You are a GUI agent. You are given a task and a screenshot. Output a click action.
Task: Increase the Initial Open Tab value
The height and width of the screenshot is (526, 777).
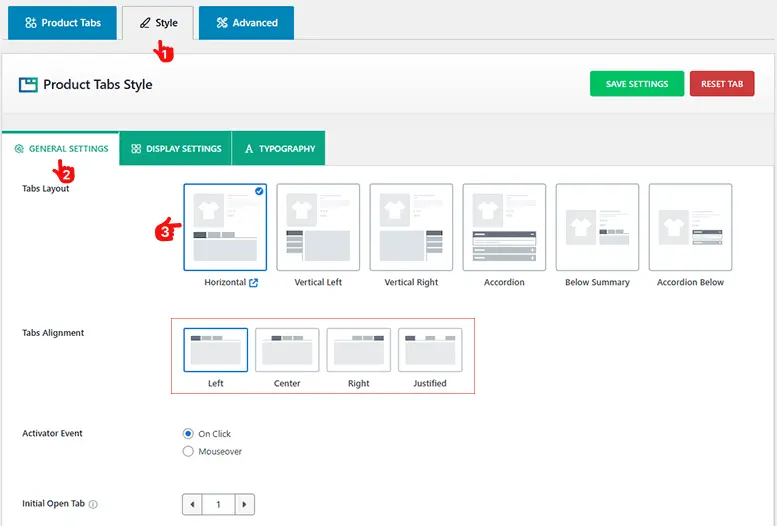tap(245, 505)
